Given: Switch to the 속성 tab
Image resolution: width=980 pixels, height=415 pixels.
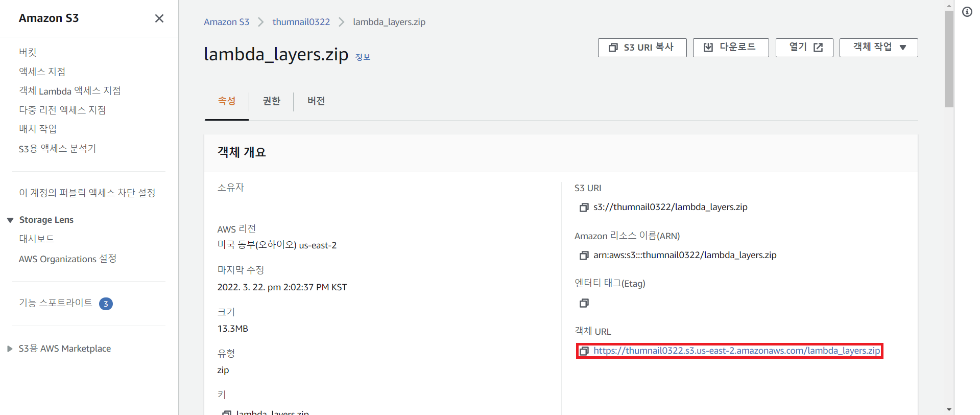Looking at the screenshot, I should coord(227,101).
